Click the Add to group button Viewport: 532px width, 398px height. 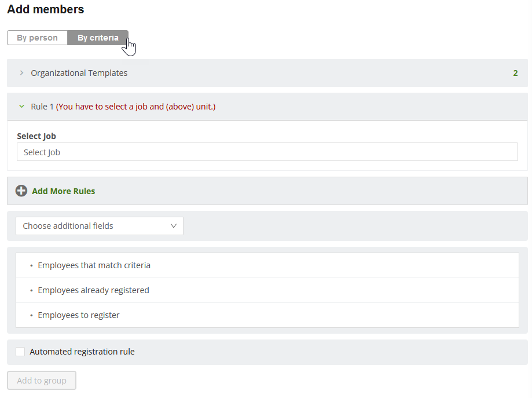(x=42, y=381)
